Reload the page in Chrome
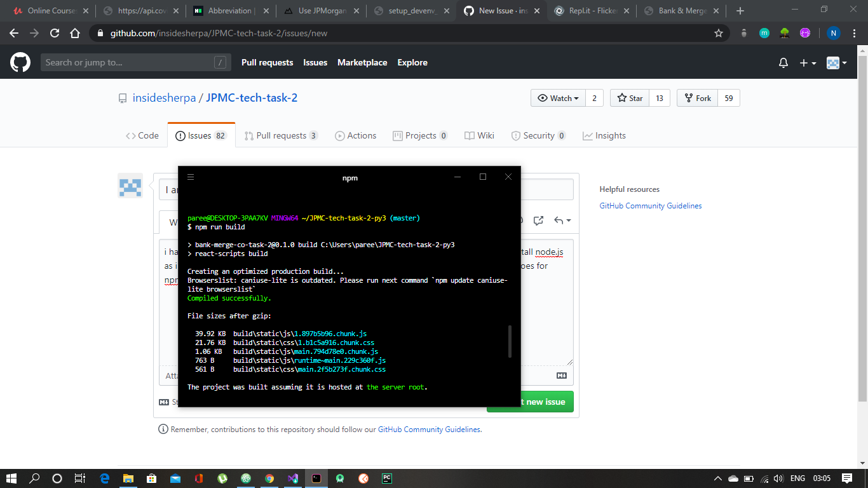Viewport: 868px width, 488px height. [x=55, y=33]
